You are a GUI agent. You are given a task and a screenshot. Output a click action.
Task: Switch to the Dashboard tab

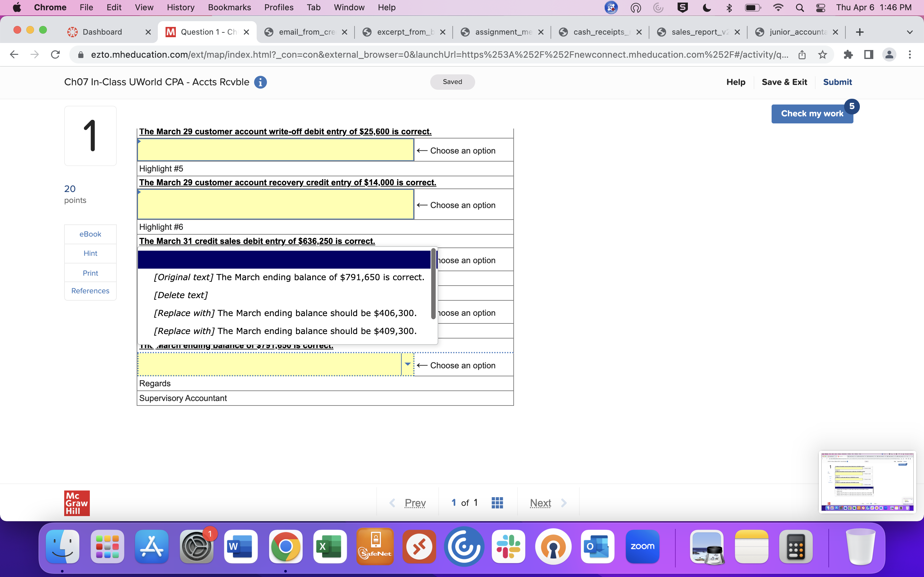tap(102, 32)
